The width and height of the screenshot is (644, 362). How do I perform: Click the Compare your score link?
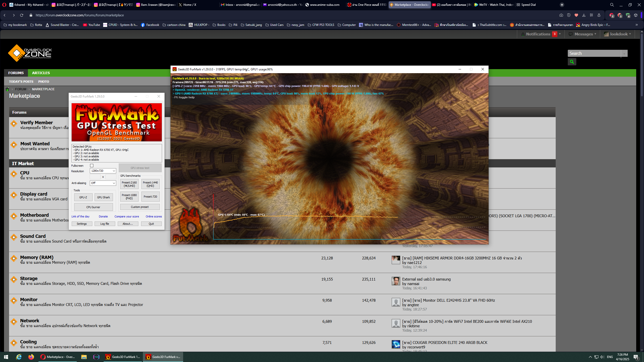[127, 216]
